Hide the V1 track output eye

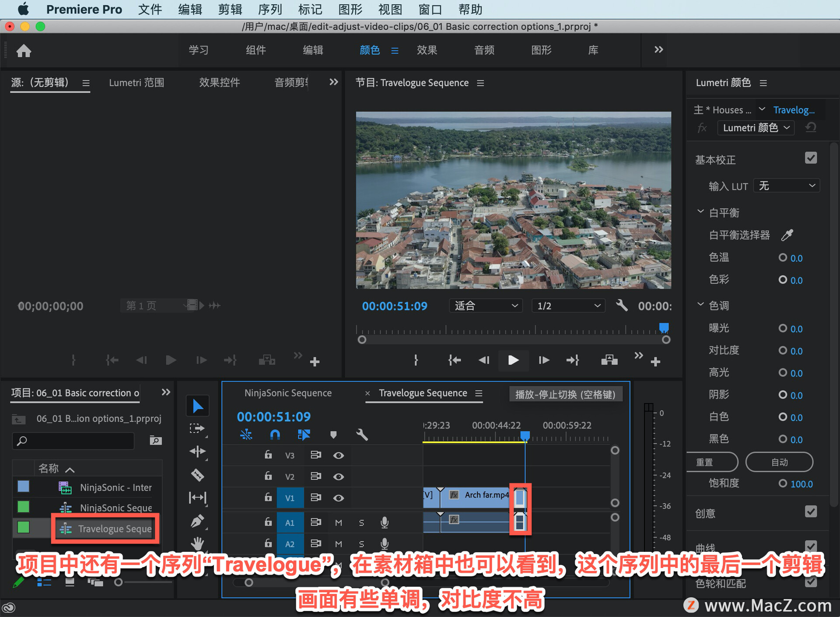point(338,498)
